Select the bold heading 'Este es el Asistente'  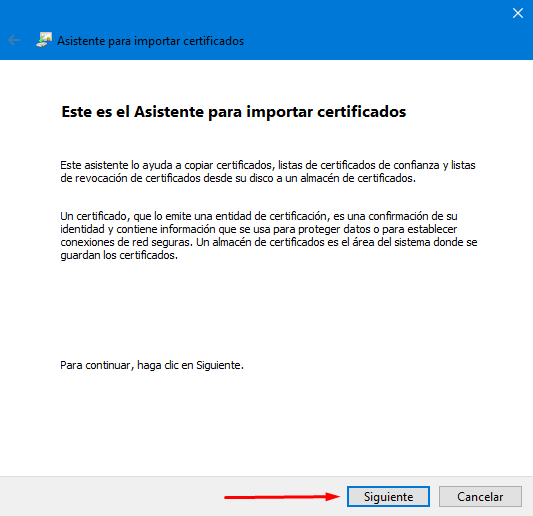coord(133,111)
